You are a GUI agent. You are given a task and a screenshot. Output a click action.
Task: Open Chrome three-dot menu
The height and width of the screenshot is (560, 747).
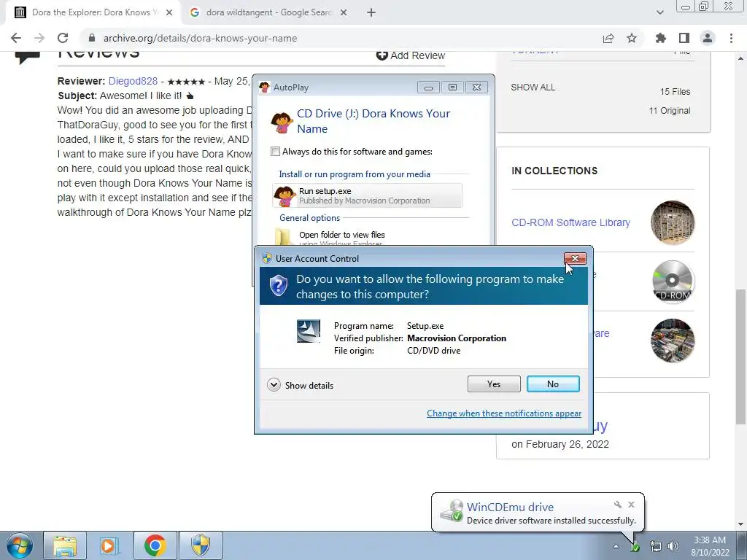click(731, 38)
